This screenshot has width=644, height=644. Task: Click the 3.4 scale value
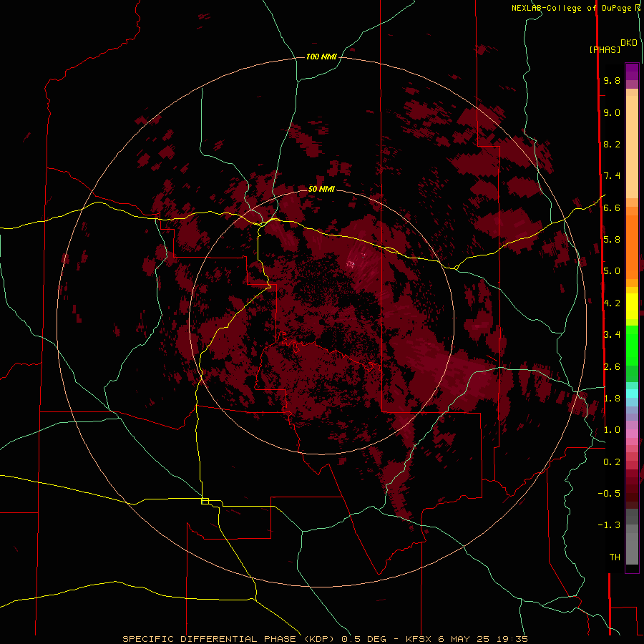click(612, 335)
